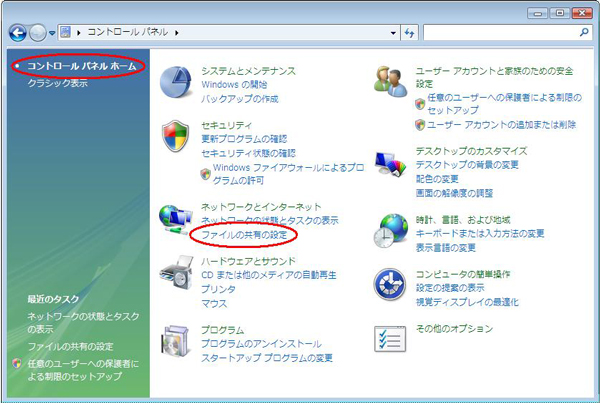
Task: Open キーボードまたは入力方法の変更 link
Action: pos(480,233)
